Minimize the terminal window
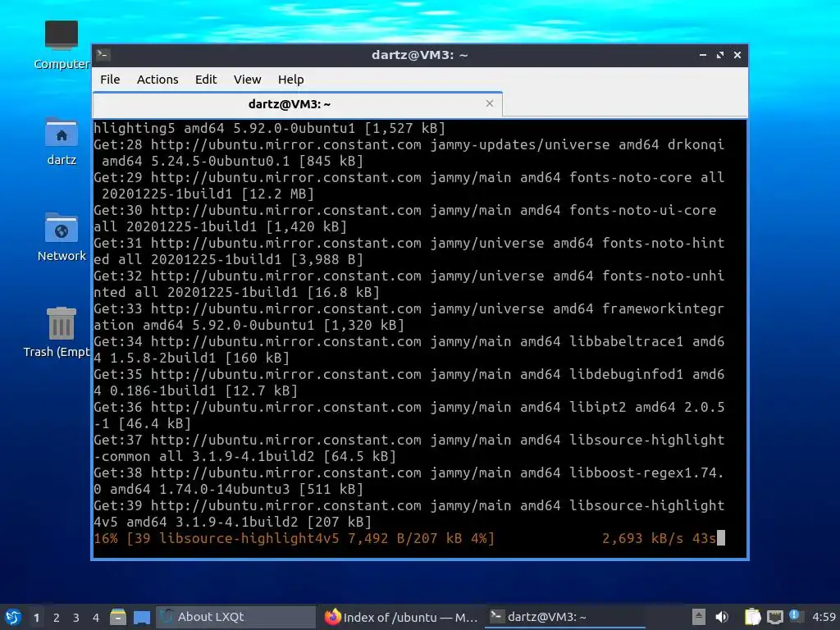This screenshot has height=630, width=840. [x=703, y=55]
